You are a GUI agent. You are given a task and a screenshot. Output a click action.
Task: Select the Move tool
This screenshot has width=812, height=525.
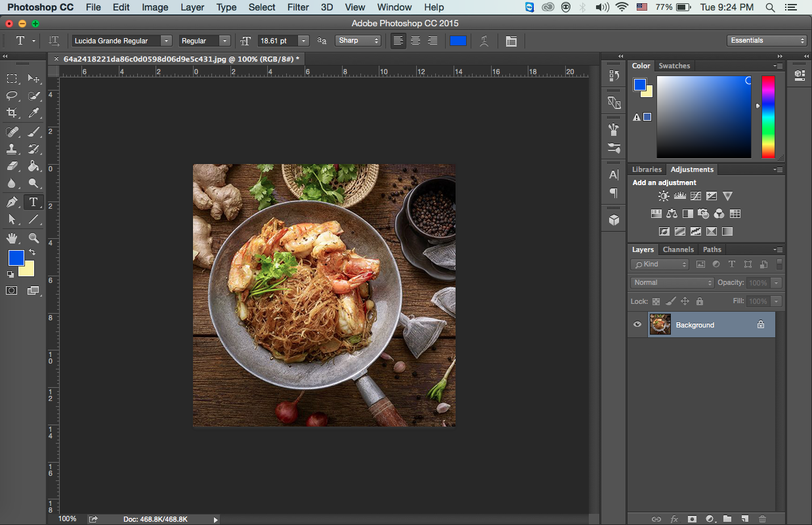pos(33,79)
